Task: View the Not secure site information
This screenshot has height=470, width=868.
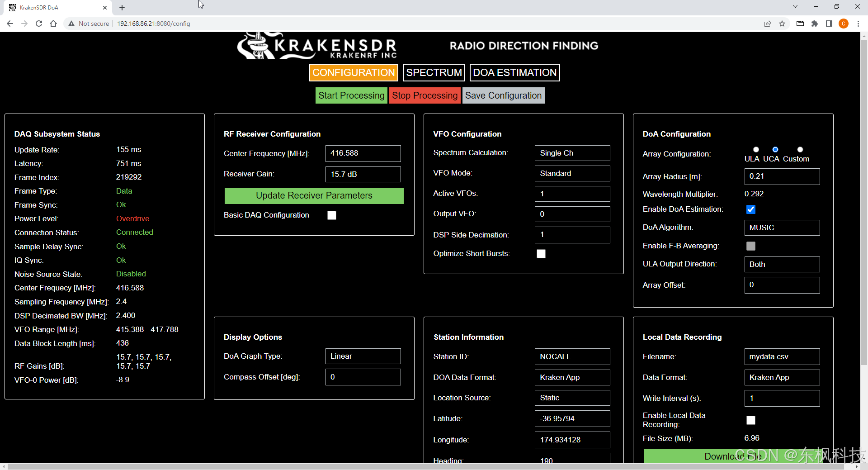Action: coord(89,24)
